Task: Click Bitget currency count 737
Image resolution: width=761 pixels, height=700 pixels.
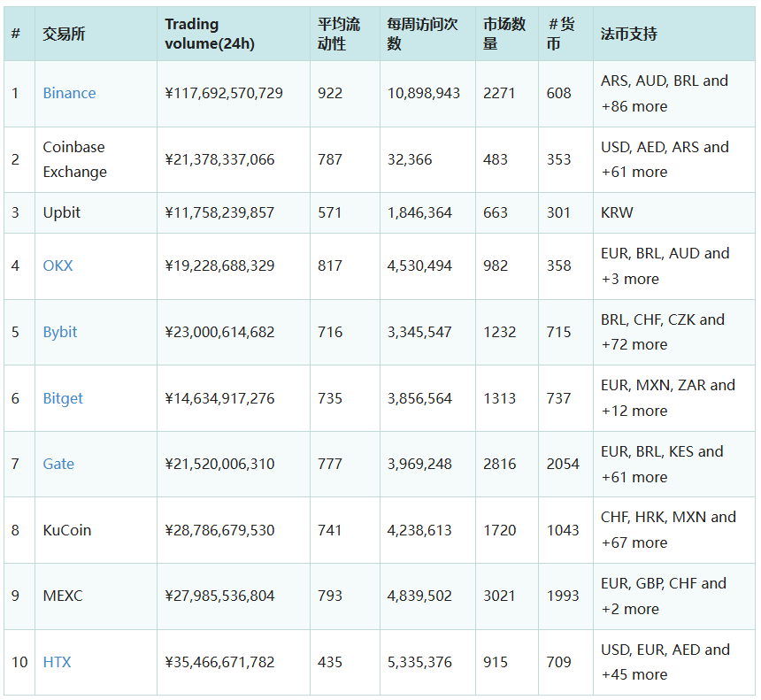Action: coord(559,398)
